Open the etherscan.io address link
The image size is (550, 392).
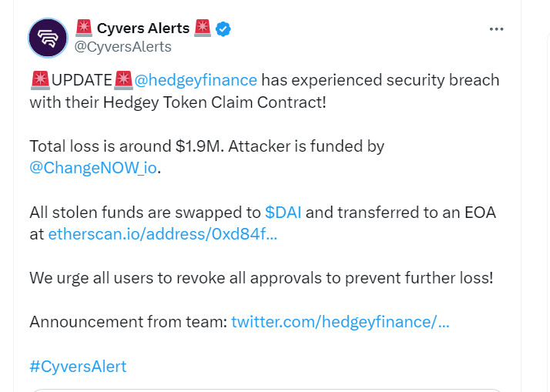pos(163,234)
